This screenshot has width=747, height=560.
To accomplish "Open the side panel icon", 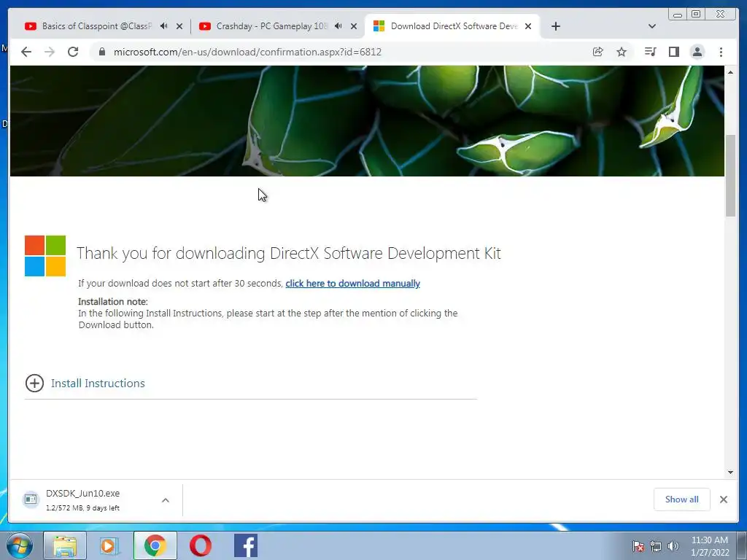I will (x=673, y=52).
